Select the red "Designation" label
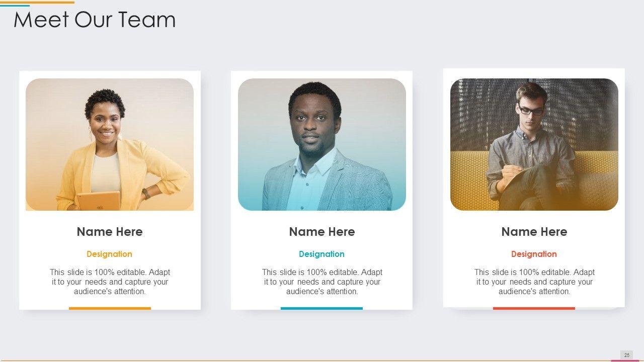Screen dimensions: 644x362 pos(534,254)
